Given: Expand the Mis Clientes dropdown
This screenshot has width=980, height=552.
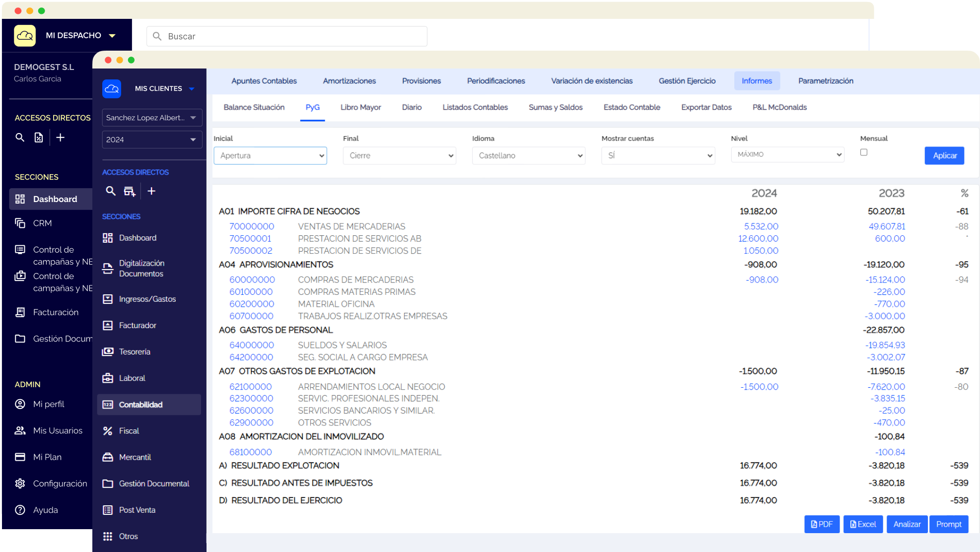Looking at the screenshot, I should click(192, 89).
